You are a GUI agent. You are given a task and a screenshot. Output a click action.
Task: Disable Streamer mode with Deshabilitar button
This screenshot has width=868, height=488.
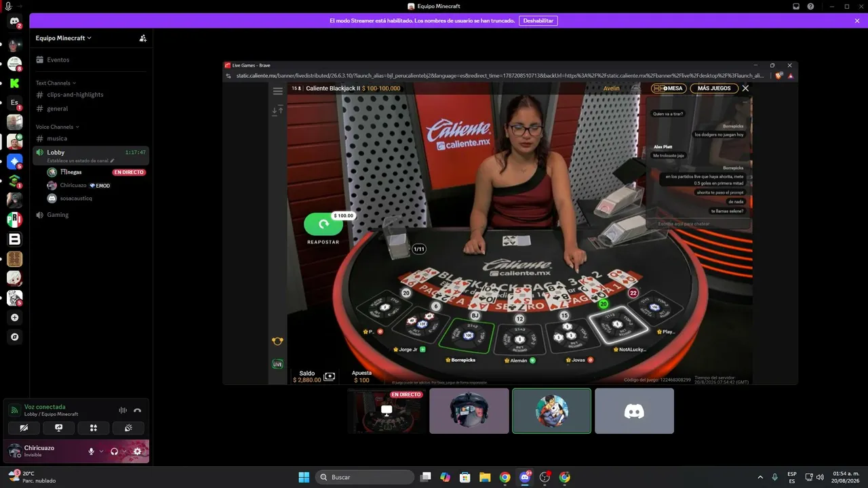click(538, 21)
